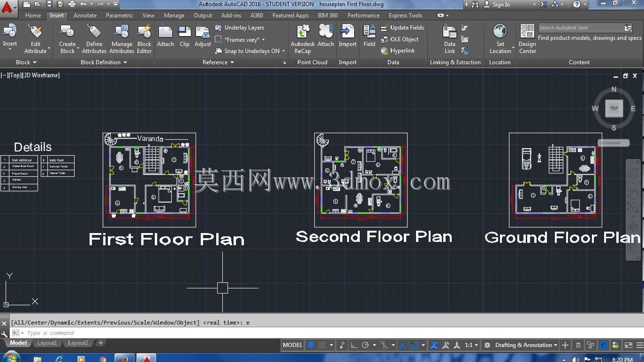Open Autodesk ReCap
644x362 pixels.
coord(303,39)
